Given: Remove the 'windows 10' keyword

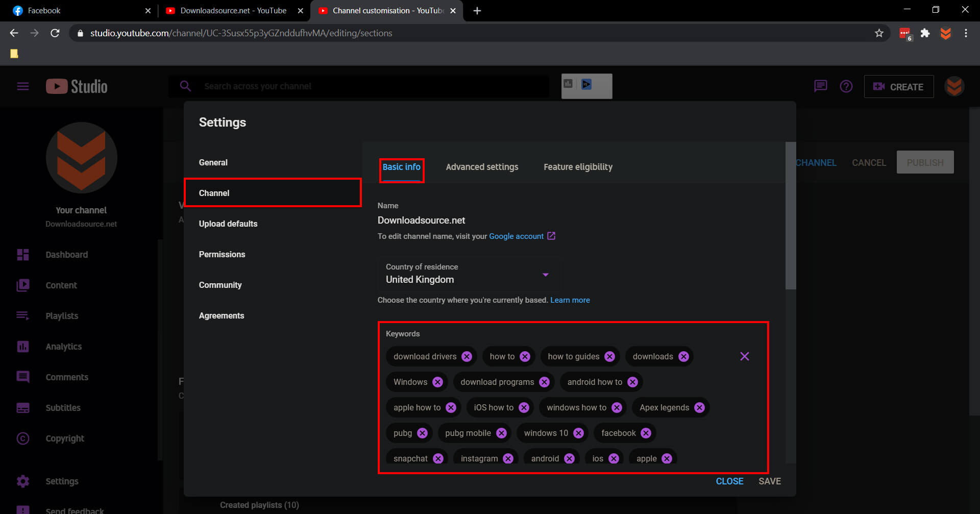Looking at the screenshot, I should point(578,433).
